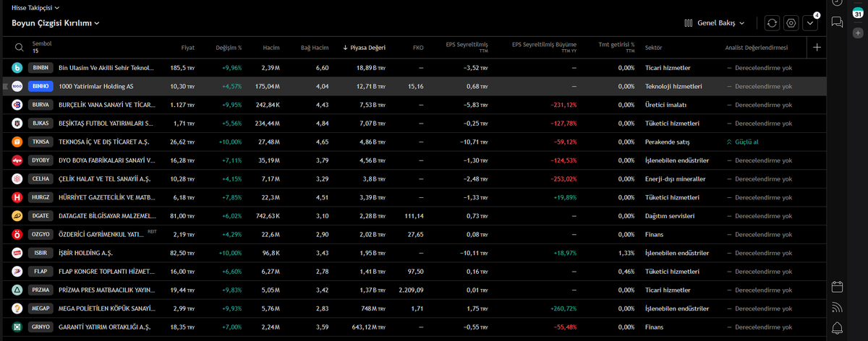The width and height of the screenshot is (868, 341).
Task: Click the HURGZ ticker badge
Action: [x=41, y=197]
